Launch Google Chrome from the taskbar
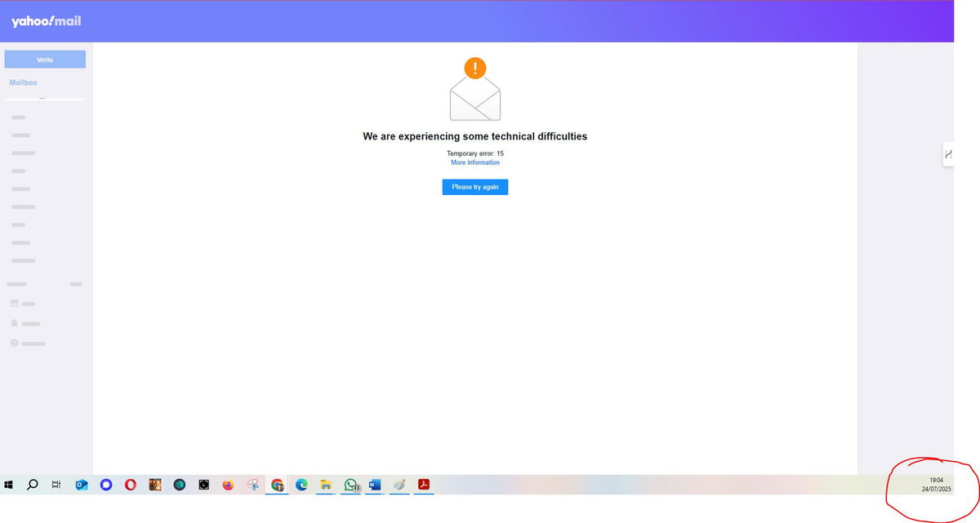This screenshot has width=980, height=523. [277, 484]
